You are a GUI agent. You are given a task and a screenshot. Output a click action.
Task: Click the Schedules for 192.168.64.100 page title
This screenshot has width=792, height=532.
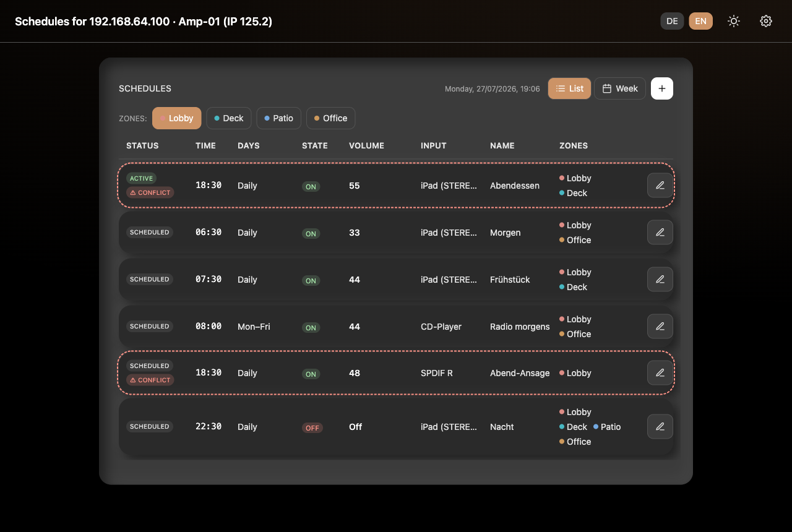(144, 21)
